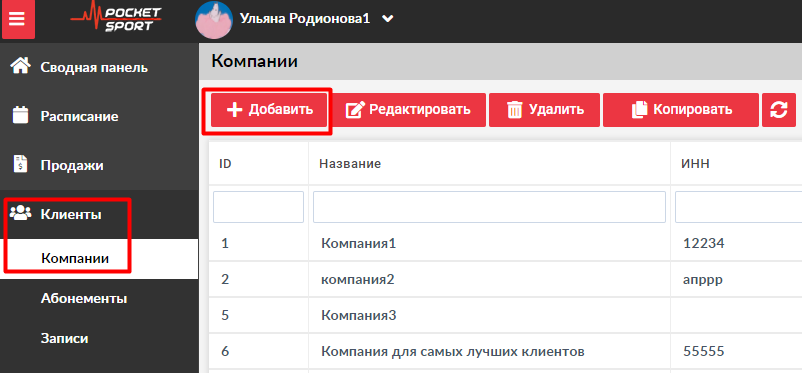Expand the Ульяна Родионова1 user dropdown
This screenshot has height=373, width=802.
point(388,18)
